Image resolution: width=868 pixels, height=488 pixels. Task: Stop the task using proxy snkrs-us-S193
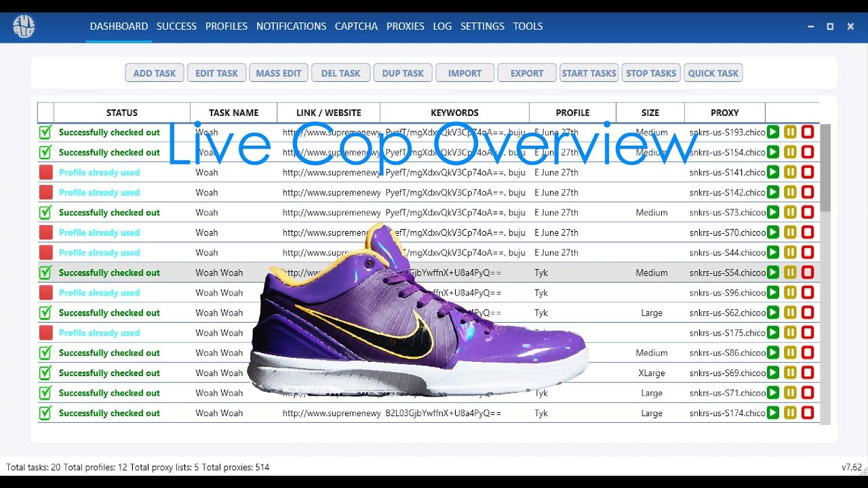(x=808, y=132)
